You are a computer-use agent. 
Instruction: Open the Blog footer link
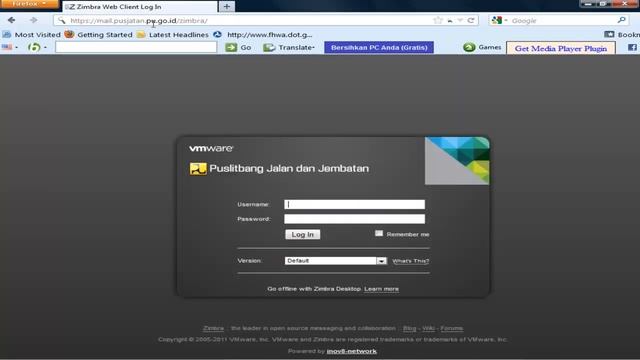(409, 328)
